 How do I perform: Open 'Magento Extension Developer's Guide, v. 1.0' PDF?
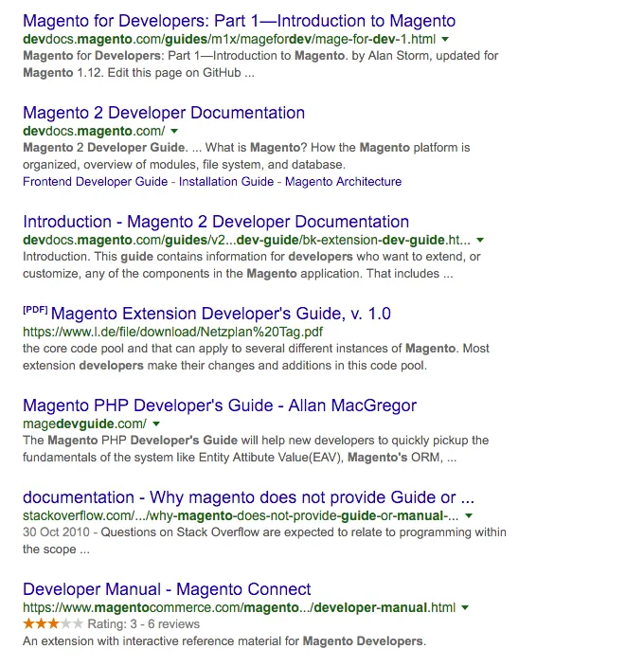click(x=221, y=314)
